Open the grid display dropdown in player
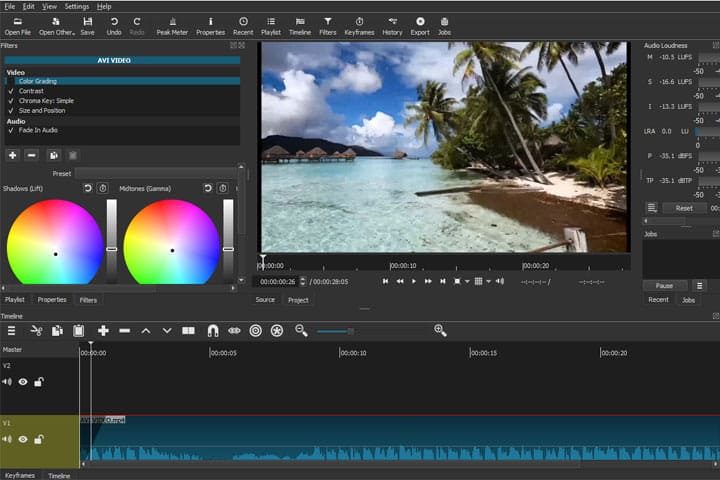This screenshot has height=480, width=720. 489,281
